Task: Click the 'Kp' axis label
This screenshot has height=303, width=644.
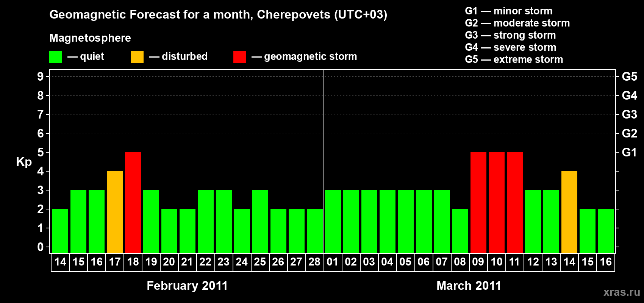Action: pyautogui.click(x=24, y=162)
